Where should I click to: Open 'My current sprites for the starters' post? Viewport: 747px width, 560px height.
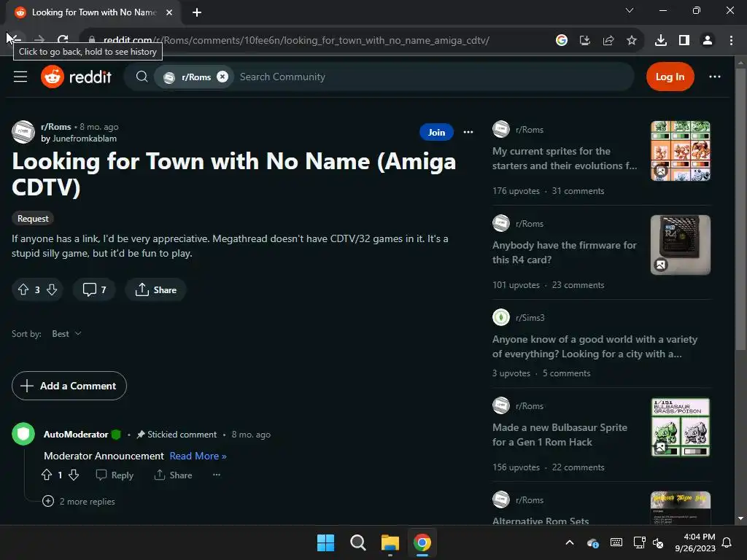click(x=565, y=158)
